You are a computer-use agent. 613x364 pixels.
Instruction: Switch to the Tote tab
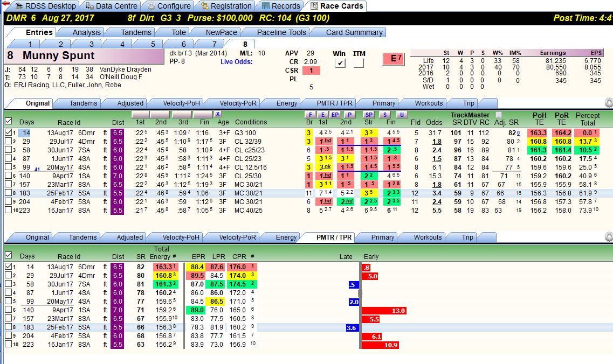coord(178,32)
